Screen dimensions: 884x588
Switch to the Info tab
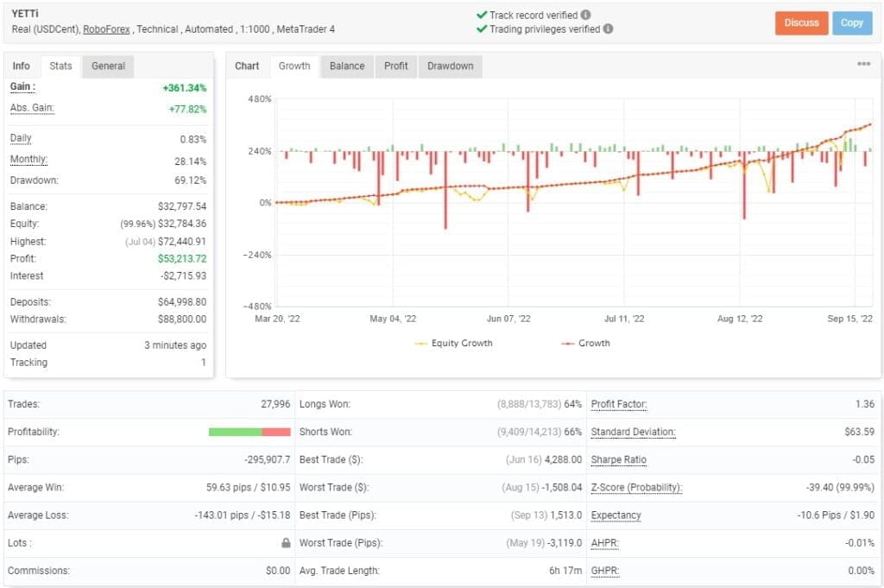coord(22,66)
